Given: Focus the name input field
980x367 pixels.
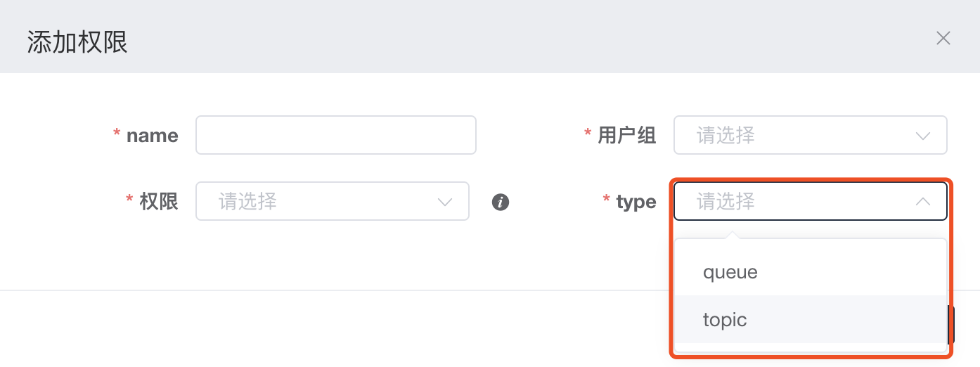Looking at the screenshot, I should point(335,135).
